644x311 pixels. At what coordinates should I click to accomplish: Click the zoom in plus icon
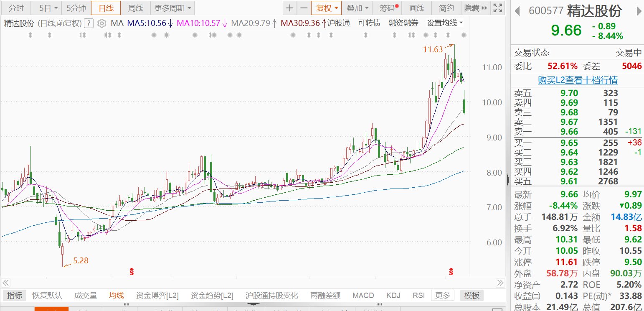click(x=289, y=8)
